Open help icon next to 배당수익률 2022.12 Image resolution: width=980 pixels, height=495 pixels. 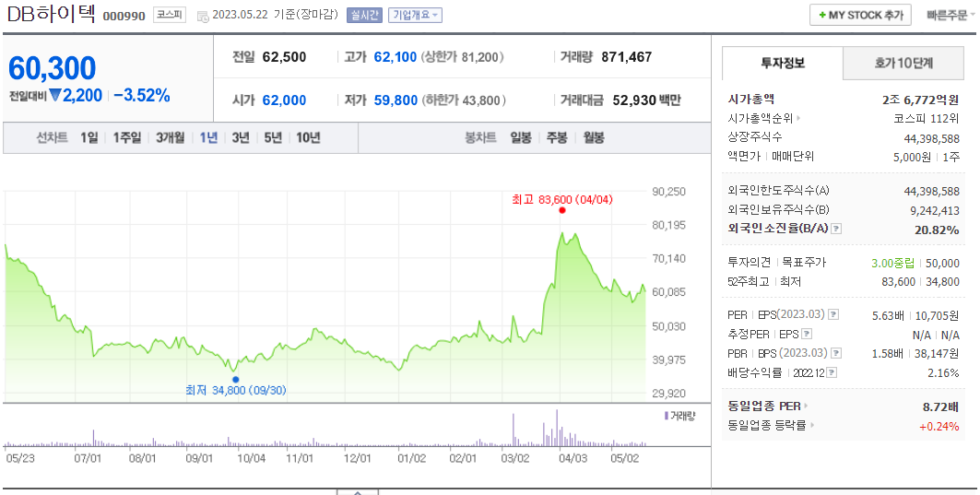click(x=832, y=373)
